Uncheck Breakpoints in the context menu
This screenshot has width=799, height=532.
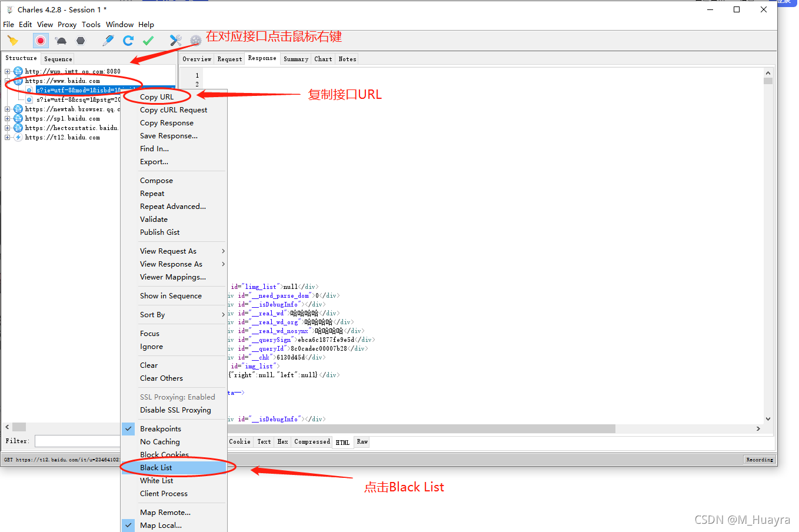tap(174, 429)
